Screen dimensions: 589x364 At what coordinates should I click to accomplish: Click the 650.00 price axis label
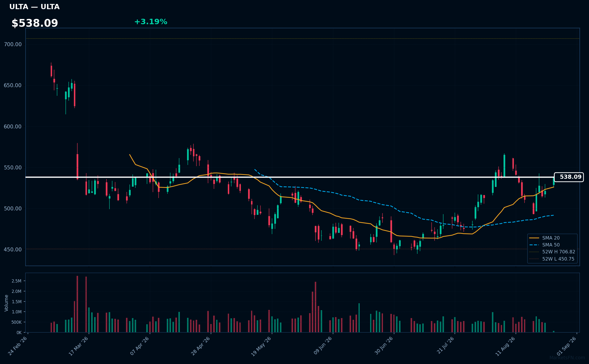click(x=13, y=85)
